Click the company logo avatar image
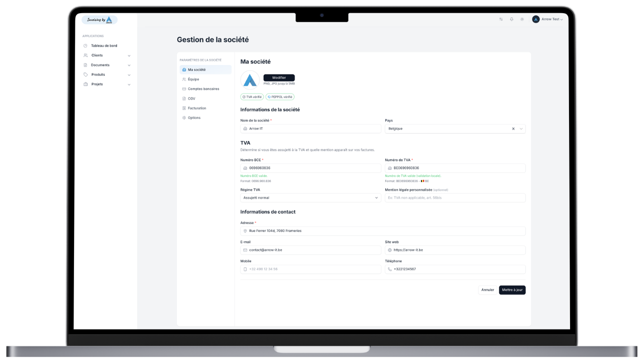 tap(250, 80)
